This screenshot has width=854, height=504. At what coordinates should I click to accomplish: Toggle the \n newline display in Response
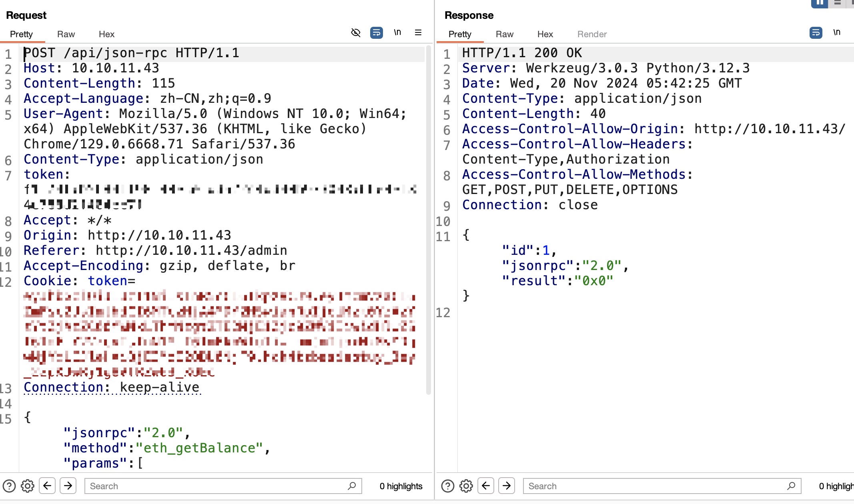pos(836,33)
